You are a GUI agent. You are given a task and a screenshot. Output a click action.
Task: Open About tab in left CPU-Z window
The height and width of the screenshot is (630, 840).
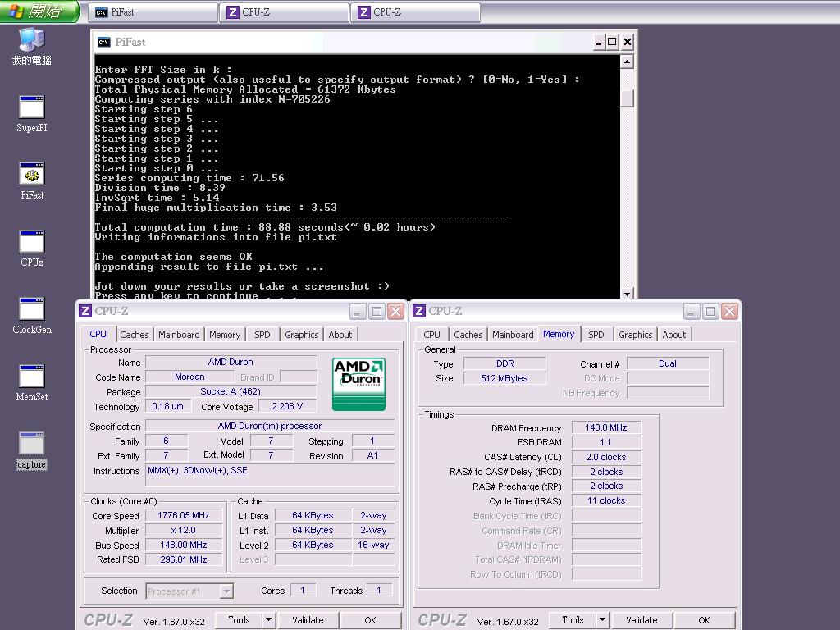click(340, 335)
